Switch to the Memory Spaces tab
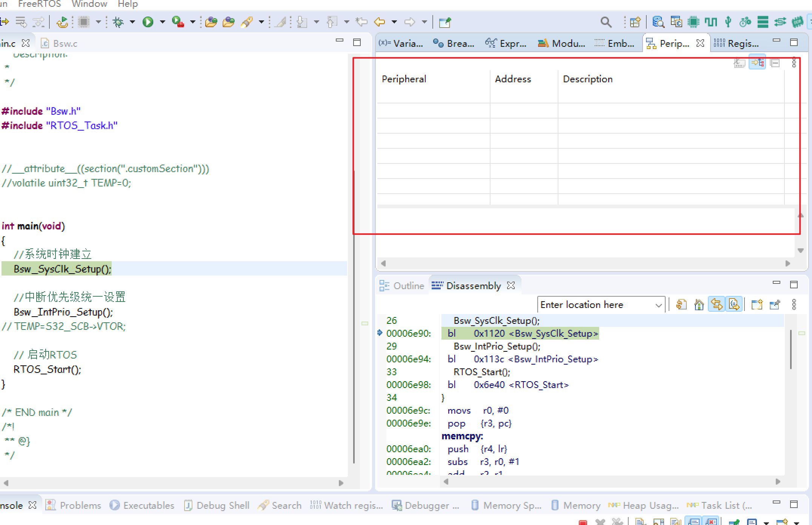The image size is (812, 525). tap(506, 505)
